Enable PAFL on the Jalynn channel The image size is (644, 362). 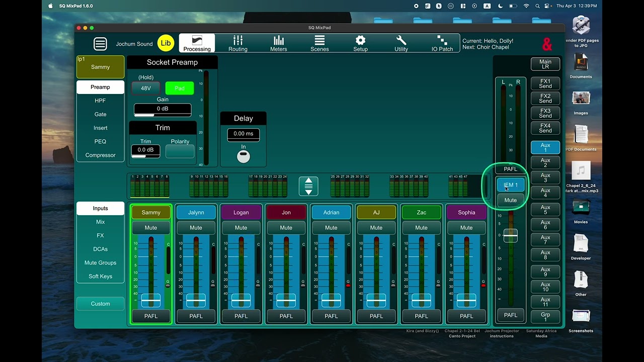(196, 316)
